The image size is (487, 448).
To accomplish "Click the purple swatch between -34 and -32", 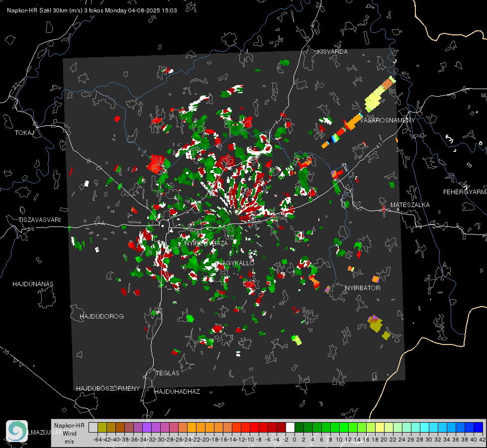I will pyautogui.click(x=147, y=428).
